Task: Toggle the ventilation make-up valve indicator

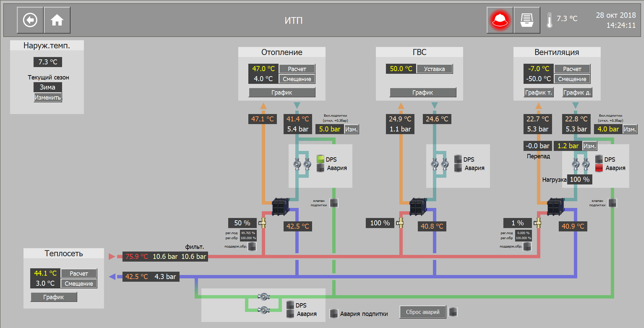Action: [x=612, y=203]
